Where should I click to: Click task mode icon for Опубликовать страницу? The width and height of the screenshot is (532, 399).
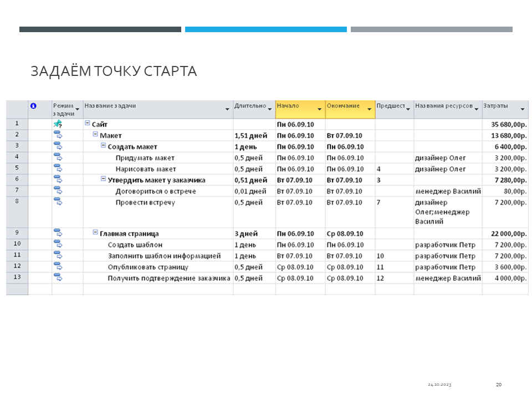(58, 267)
